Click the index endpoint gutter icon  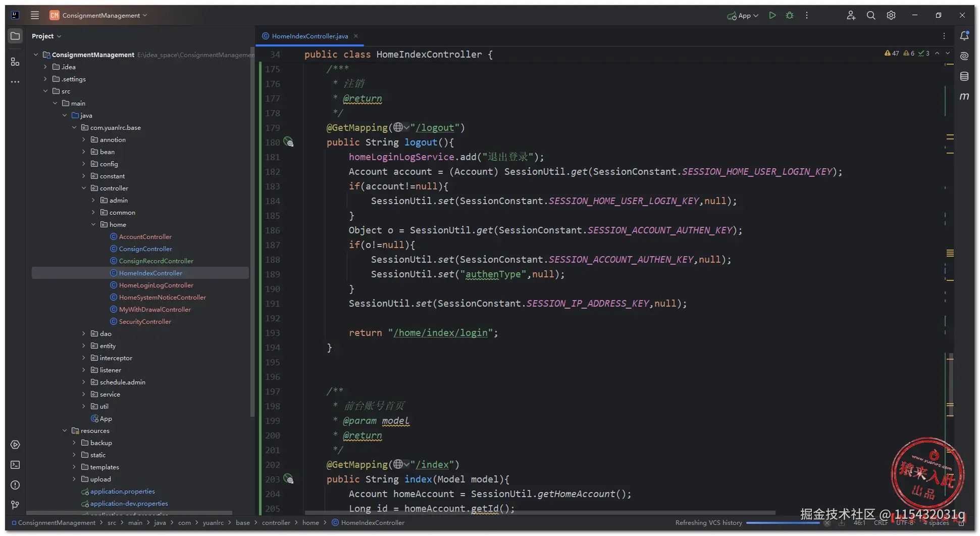coord(288,479)
